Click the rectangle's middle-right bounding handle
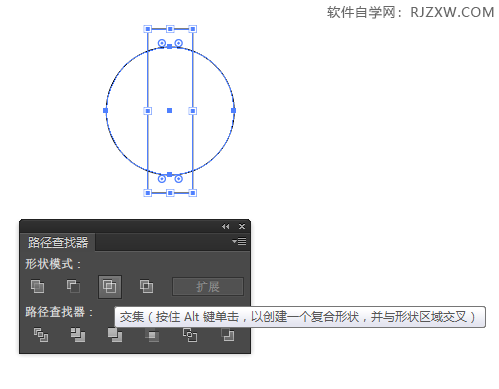The image size is (499, 389). pos(192,111)
